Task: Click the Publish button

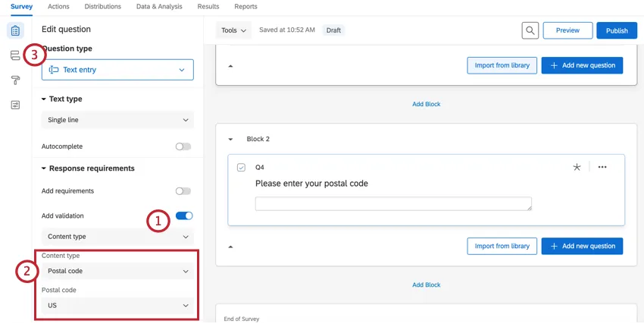Action: 617,30
